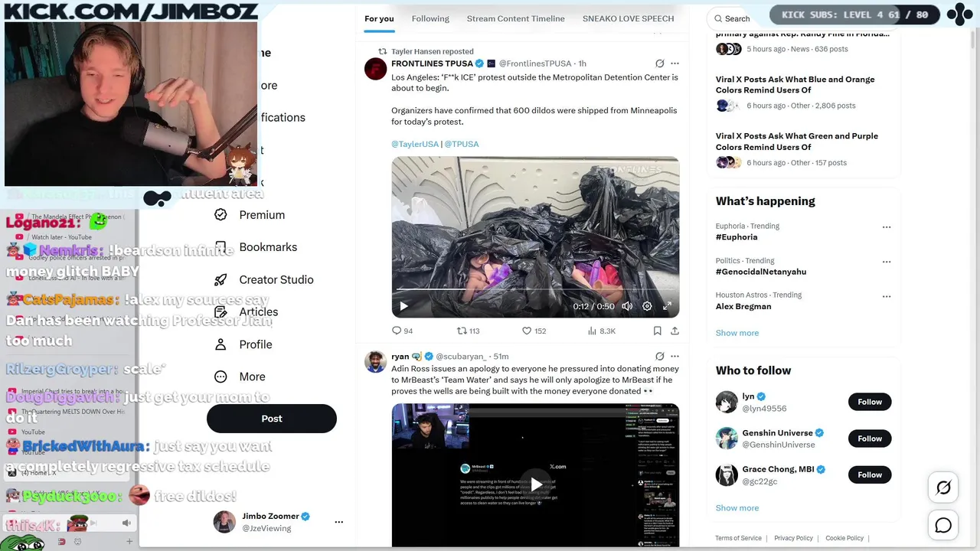Click the Post button
980x551 pixels.
pos(272,419)
